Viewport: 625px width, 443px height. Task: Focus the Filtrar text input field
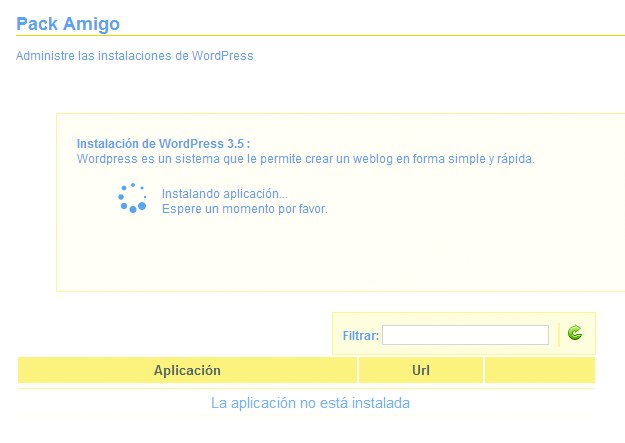(x=465, y=335)
